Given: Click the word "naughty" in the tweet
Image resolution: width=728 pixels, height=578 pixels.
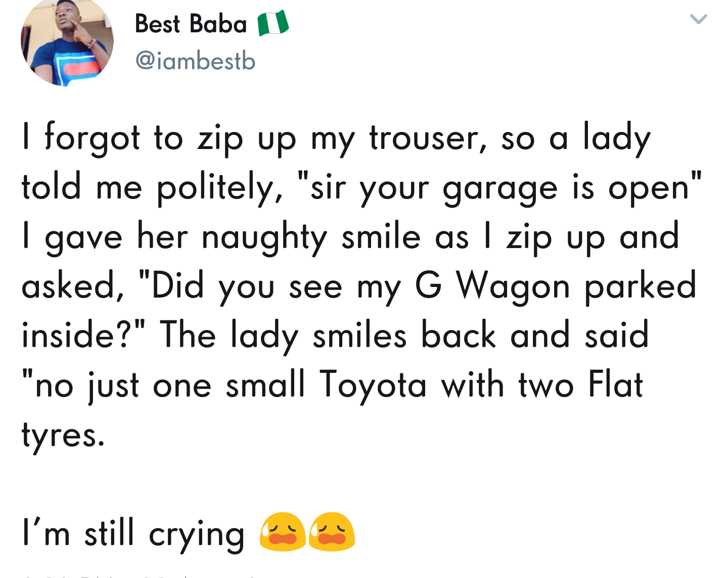Looking at the screenshot, I should (x=264, y=237).
